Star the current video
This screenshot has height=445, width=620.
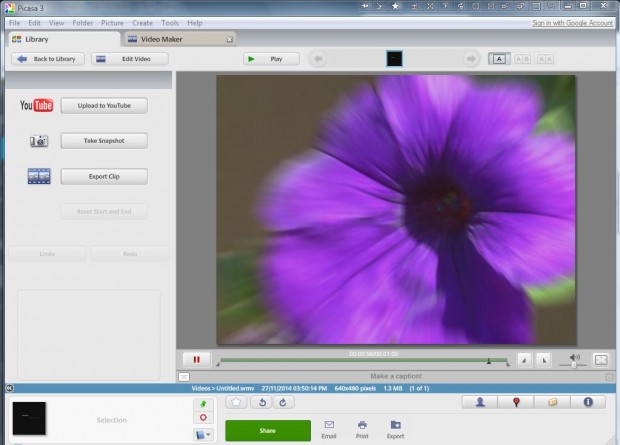coord(237,402)
